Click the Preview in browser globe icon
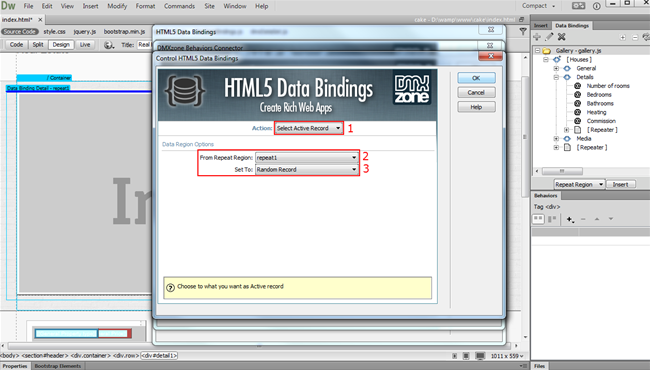Image resolution: width=650 pixels, height=370 pixels. 108,45
